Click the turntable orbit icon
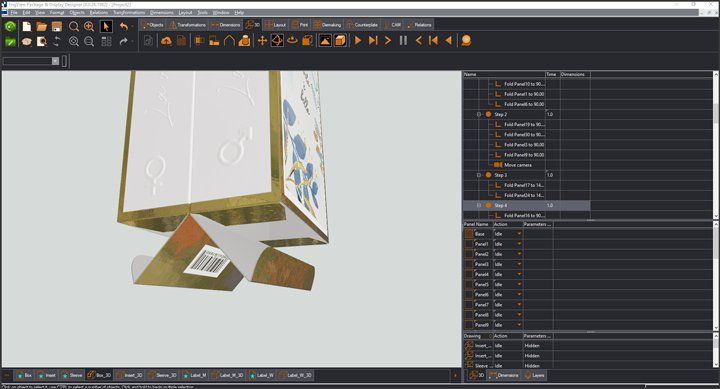 click(x=292, y=41)
